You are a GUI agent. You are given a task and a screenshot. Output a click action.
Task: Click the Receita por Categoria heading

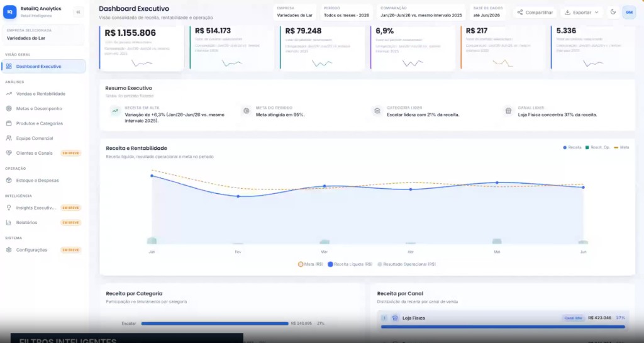click(134, 293)
